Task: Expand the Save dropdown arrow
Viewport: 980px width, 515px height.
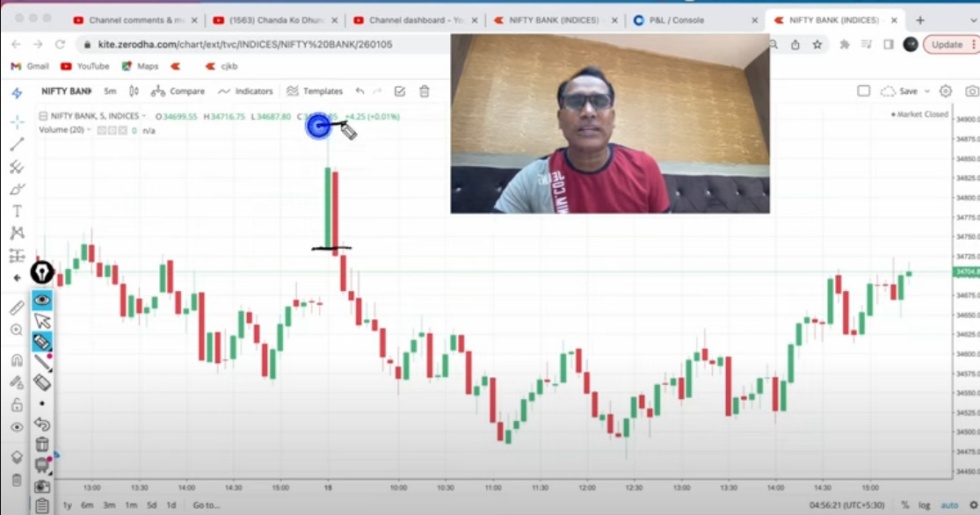Action: click(x=927, y=91)
